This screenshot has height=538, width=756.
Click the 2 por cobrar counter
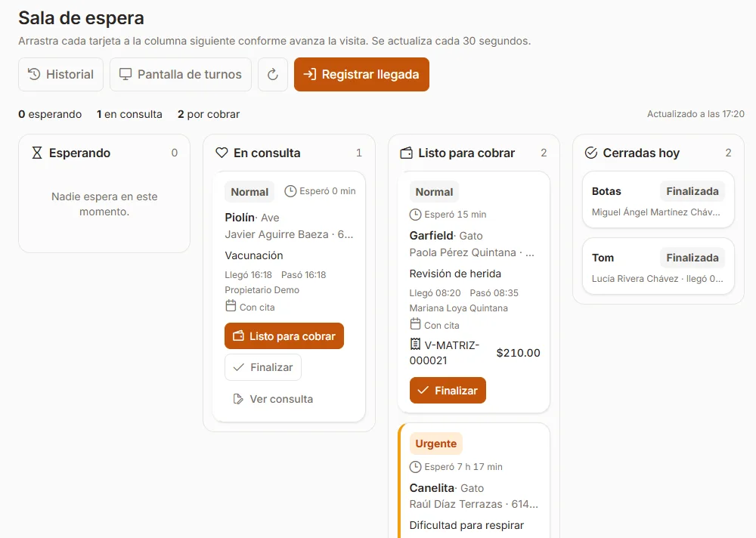[209, 114]
